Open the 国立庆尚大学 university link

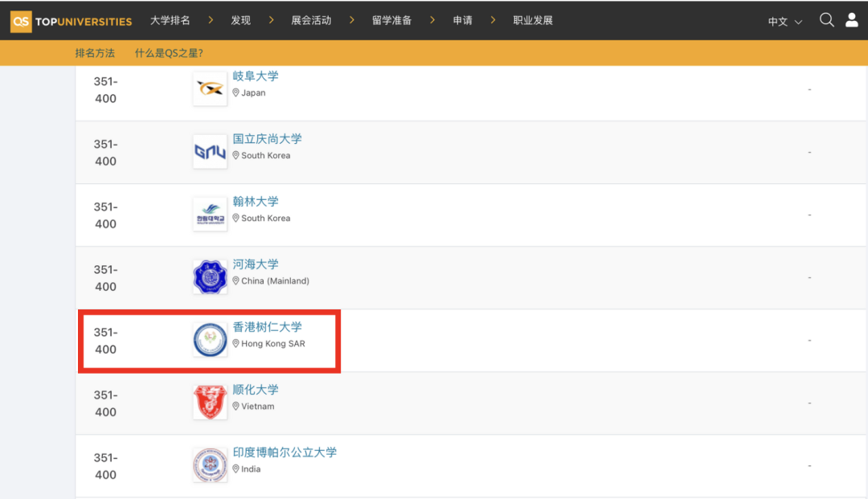click(267, 139)
